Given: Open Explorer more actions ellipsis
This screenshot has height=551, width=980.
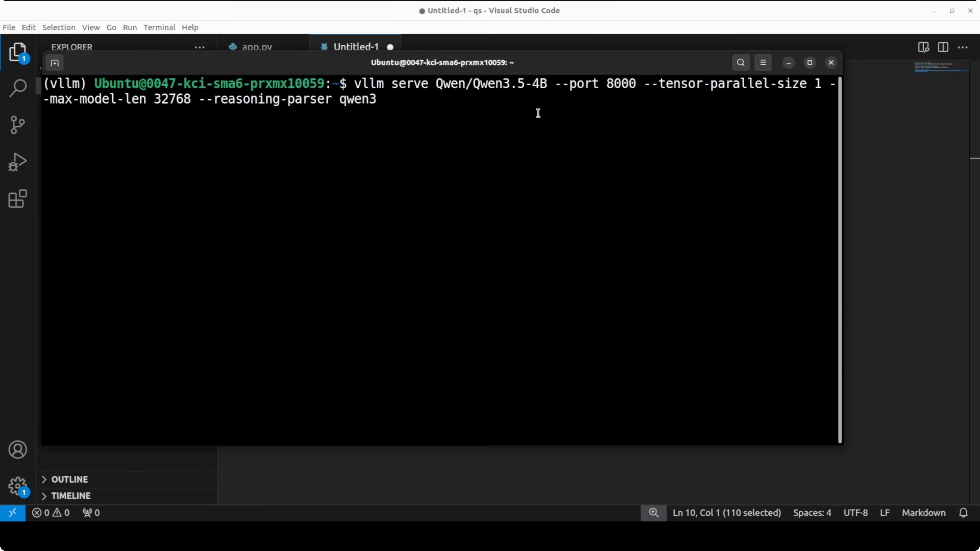Looking at the screenshot, I should point(199,48).
